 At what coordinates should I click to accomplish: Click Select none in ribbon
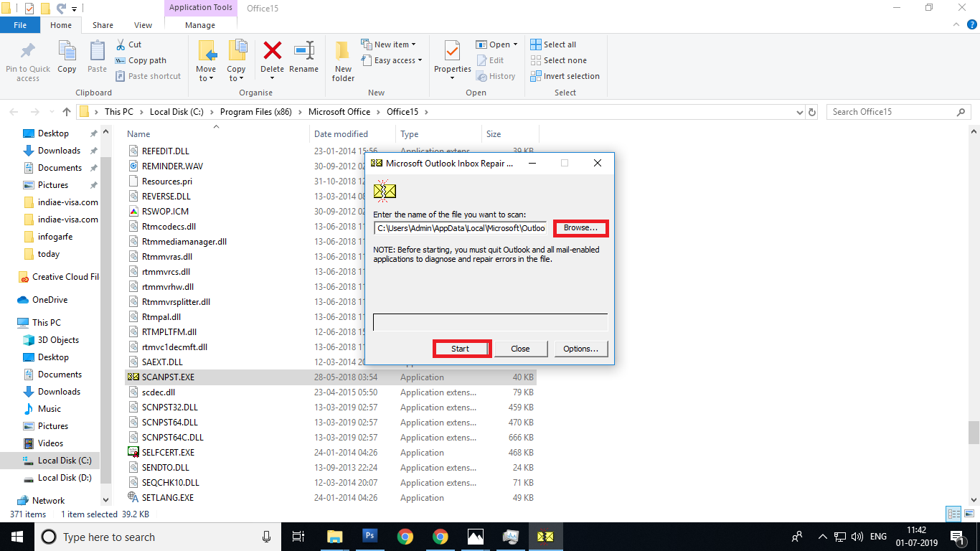(558, 60)
